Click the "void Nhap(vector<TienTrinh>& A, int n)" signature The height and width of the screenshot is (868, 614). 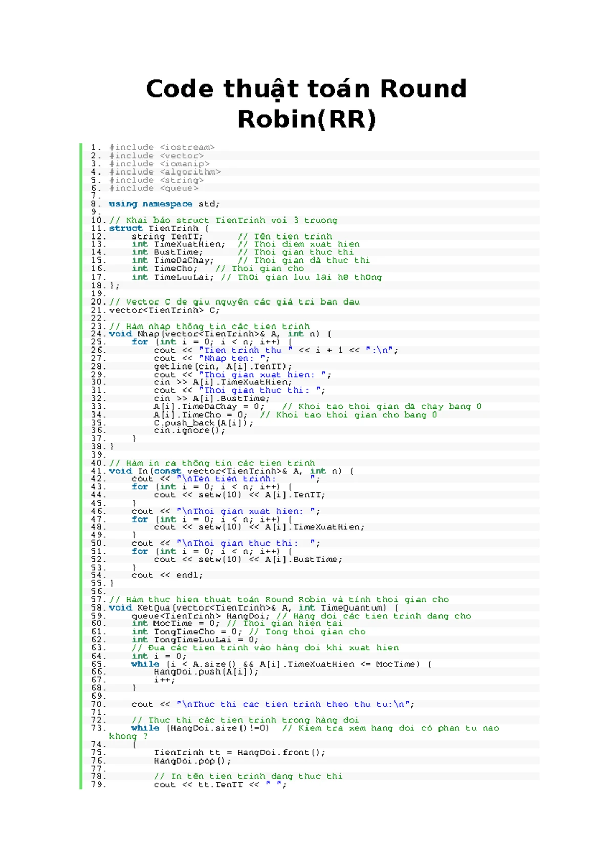[214, 334]
